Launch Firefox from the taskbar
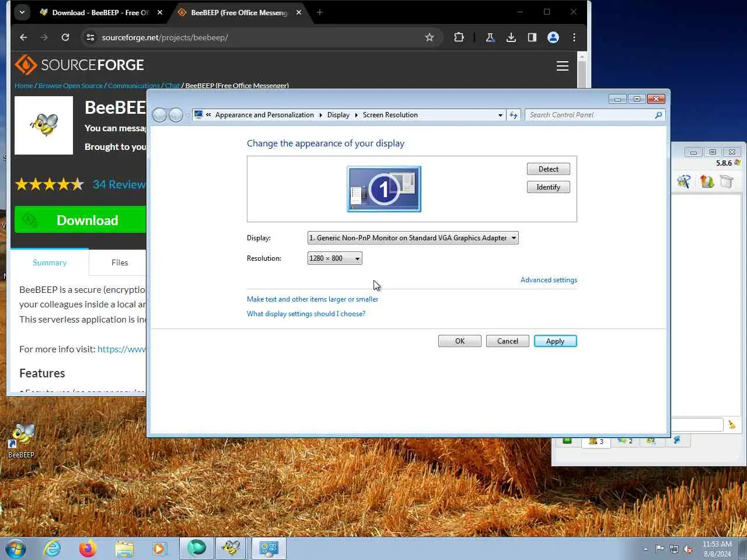This screenshot has width=747, height=560. pos(88,548)
